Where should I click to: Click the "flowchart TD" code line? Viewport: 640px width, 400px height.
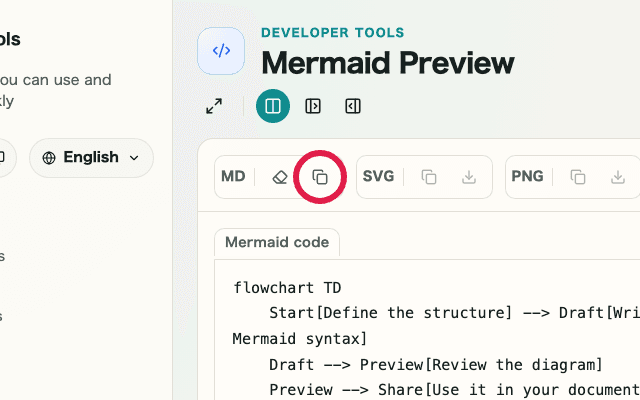(287, 288)
